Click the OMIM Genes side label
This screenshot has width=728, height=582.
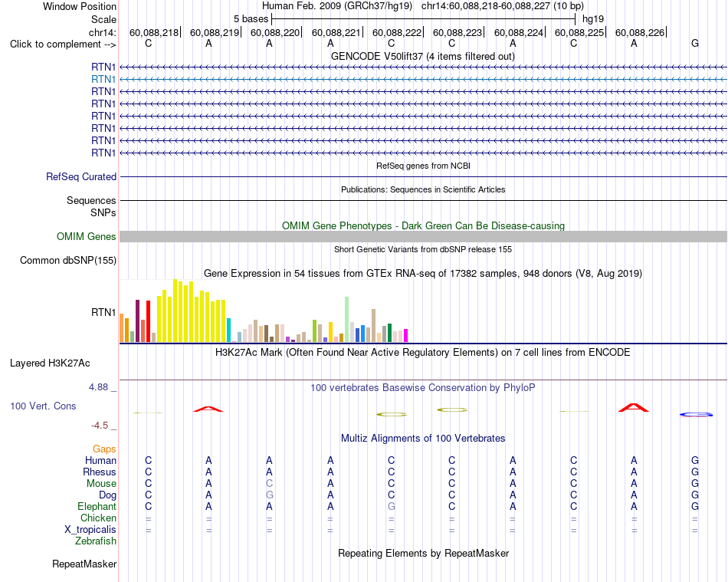[86, 236]
